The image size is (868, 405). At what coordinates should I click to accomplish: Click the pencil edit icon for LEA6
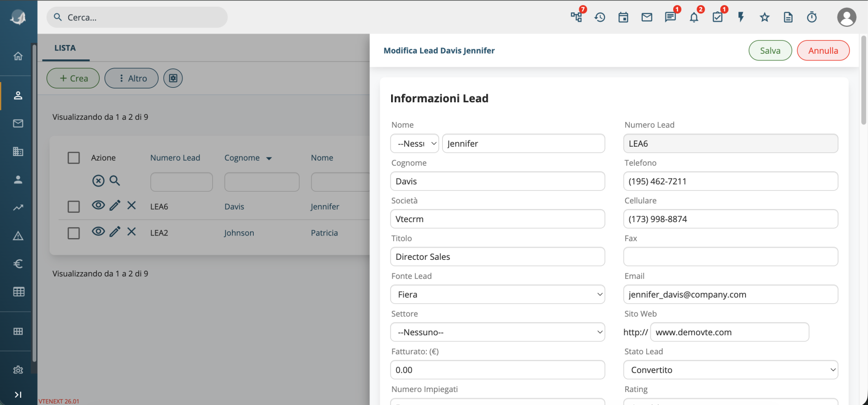115,206
